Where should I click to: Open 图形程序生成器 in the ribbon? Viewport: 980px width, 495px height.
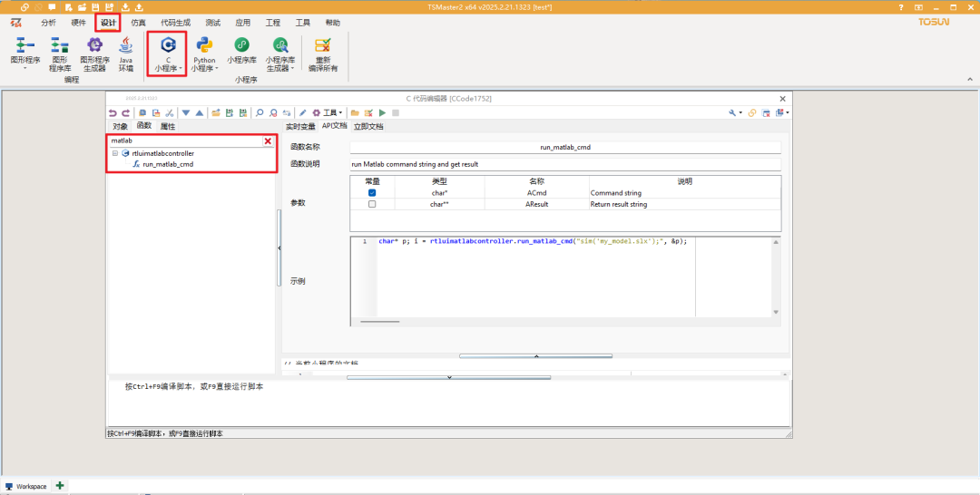pos(94,53)
